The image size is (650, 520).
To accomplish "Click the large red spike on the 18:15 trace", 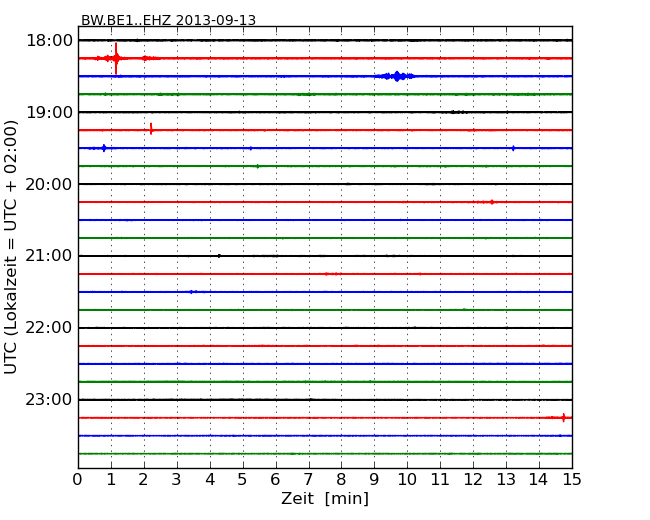I will coord(116,58).
